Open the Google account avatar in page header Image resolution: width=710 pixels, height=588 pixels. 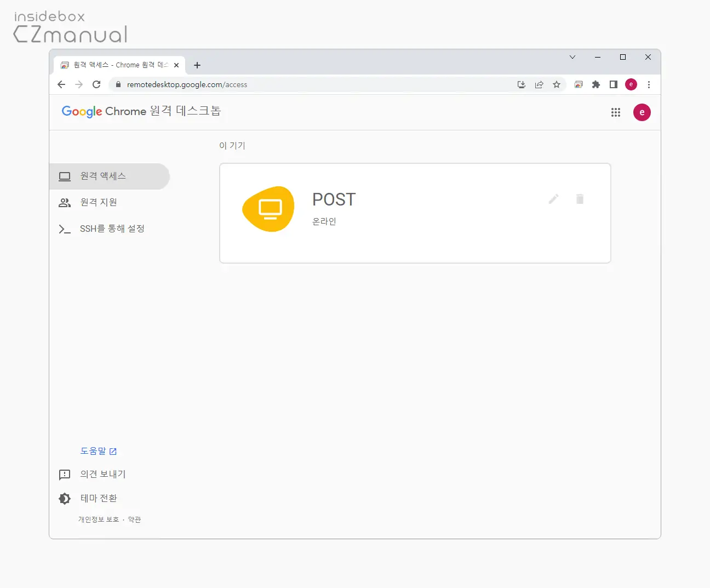642,112
